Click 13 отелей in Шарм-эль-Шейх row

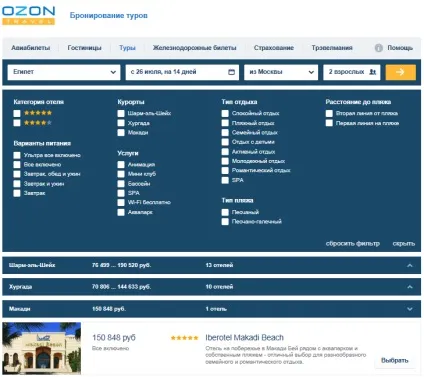pyautogui.click(x=219, y=265)
